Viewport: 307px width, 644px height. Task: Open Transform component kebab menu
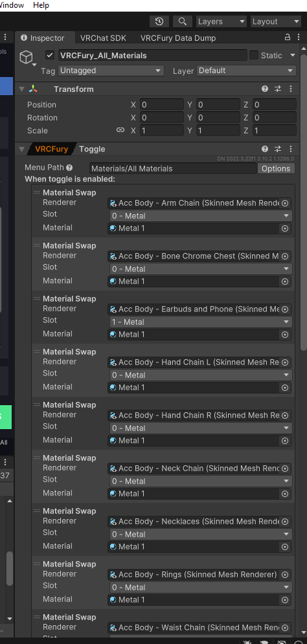tap(291, 89)
